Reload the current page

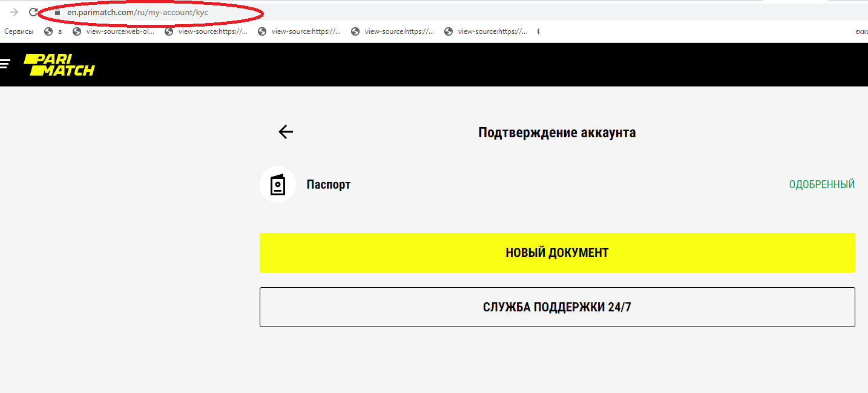[x=33, y=12]
